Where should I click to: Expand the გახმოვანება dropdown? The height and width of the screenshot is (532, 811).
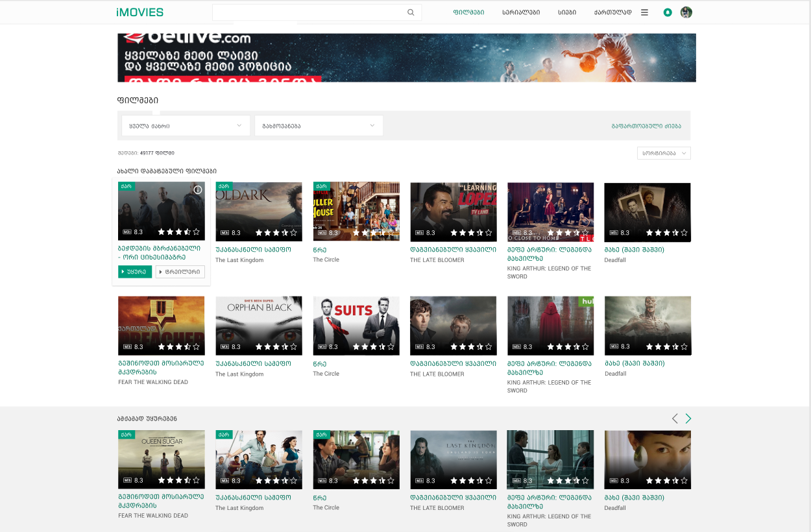tap(318, 126)
